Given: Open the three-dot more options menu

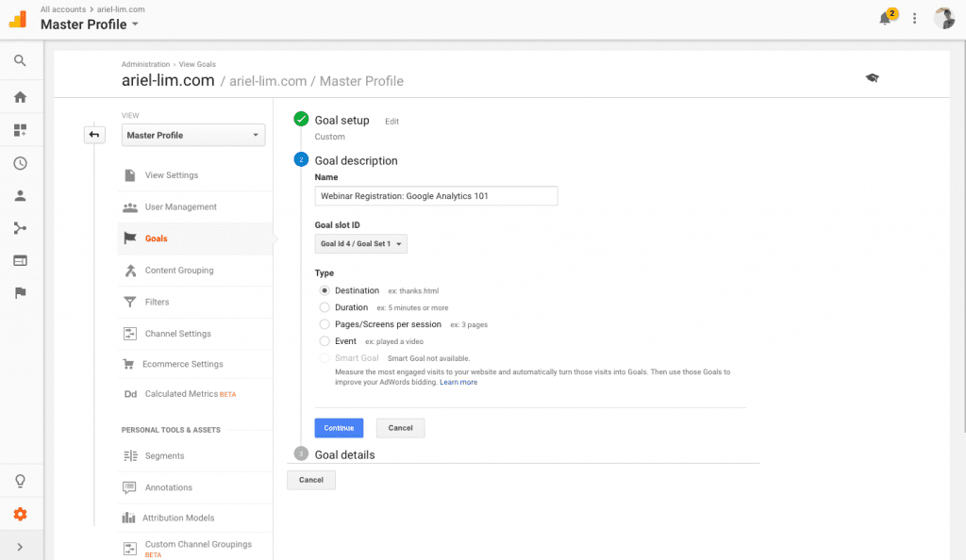Looking at the screenshot, I should pos(915,19).
